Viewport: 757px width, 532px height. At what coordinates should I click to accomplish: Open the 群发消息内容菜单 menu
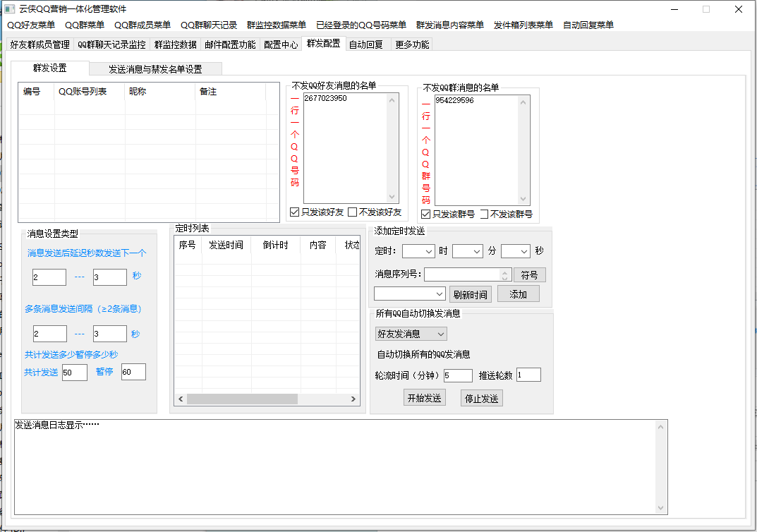[450, 25]
